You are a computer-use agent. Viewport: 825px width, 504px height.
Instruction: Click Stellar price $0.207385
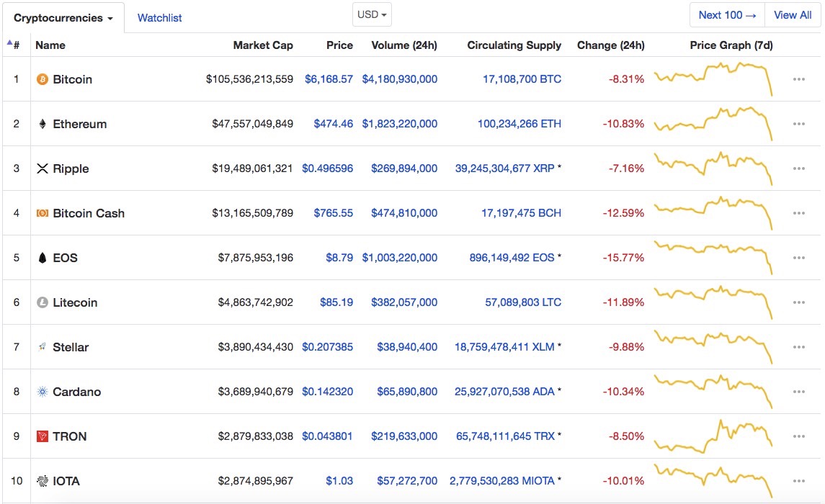tap(327, 347)
